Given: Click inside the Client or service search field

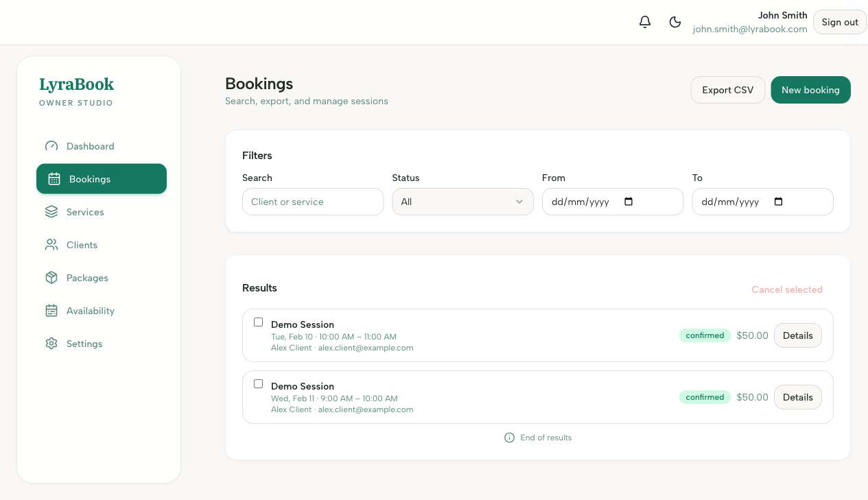Looking at the screenshot, I should 313,202.
